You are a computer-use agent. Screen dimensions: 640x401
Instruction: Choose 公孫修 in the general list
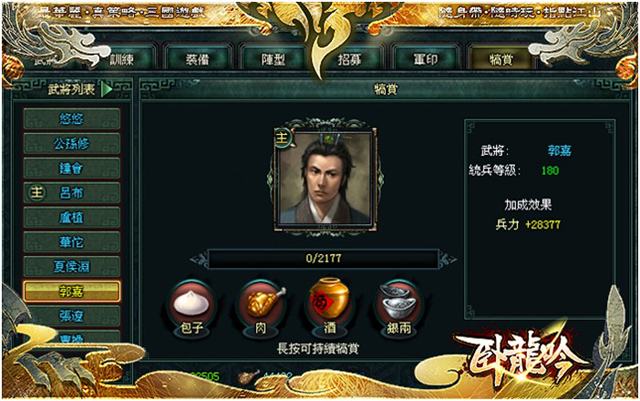(71, 143)
